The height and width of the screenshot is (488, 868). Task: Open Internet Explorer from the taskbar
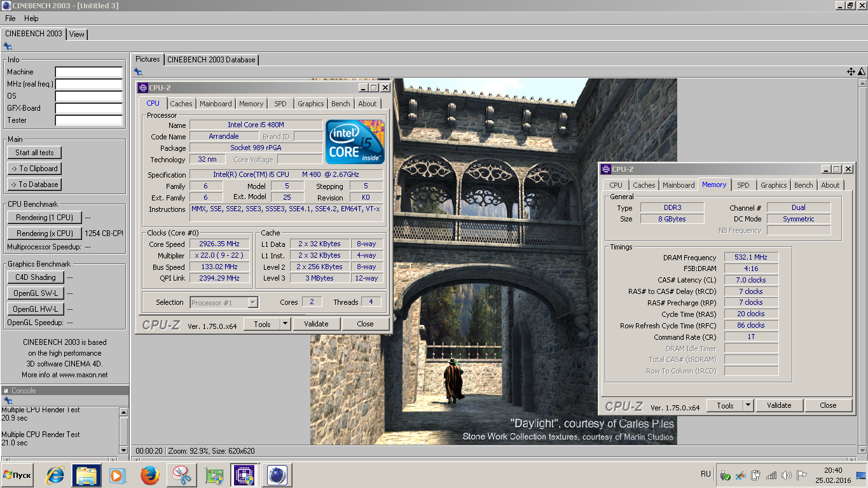(x=56, y=475)
